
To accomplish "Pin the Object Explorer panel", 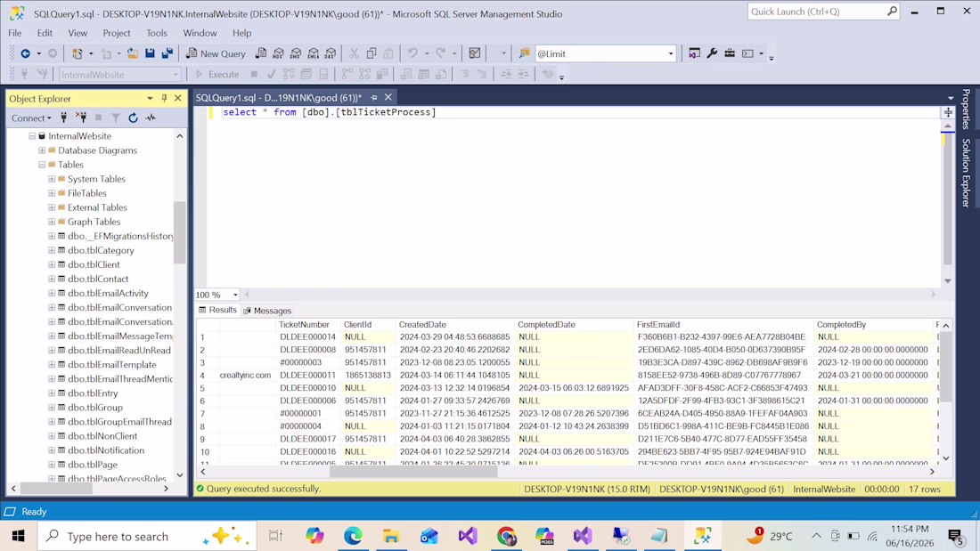I will point(165,98).
